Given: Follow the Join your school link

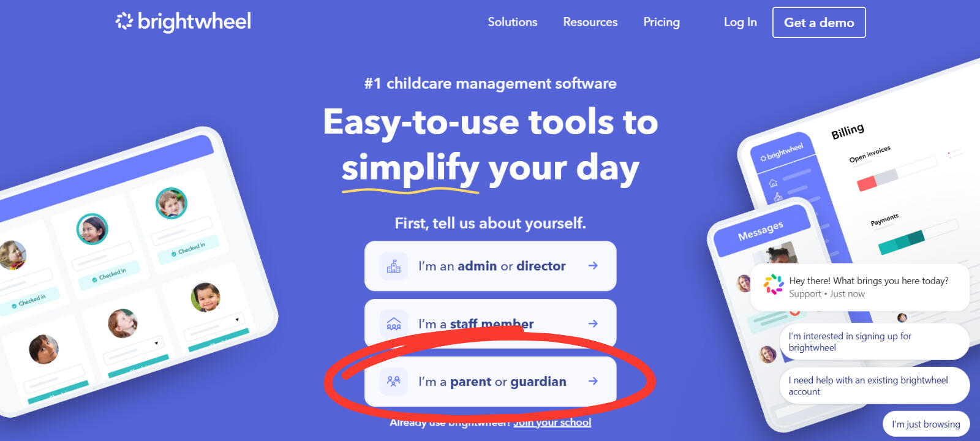Looking at the screenshot, I should click(x=552, y=423).
